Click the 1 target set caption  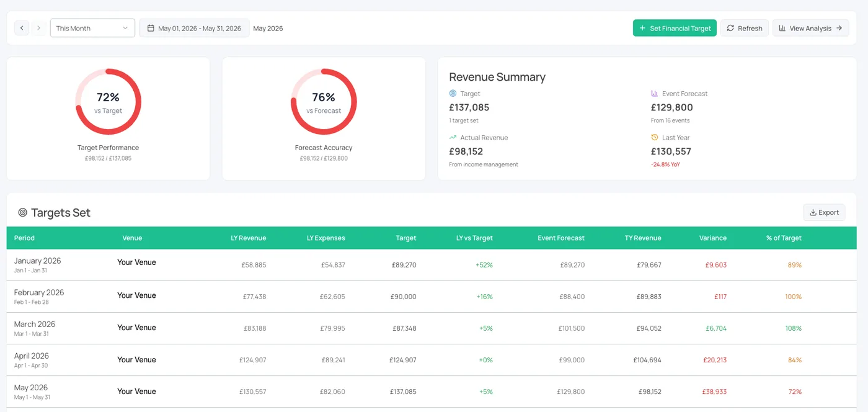click(464, 120)
